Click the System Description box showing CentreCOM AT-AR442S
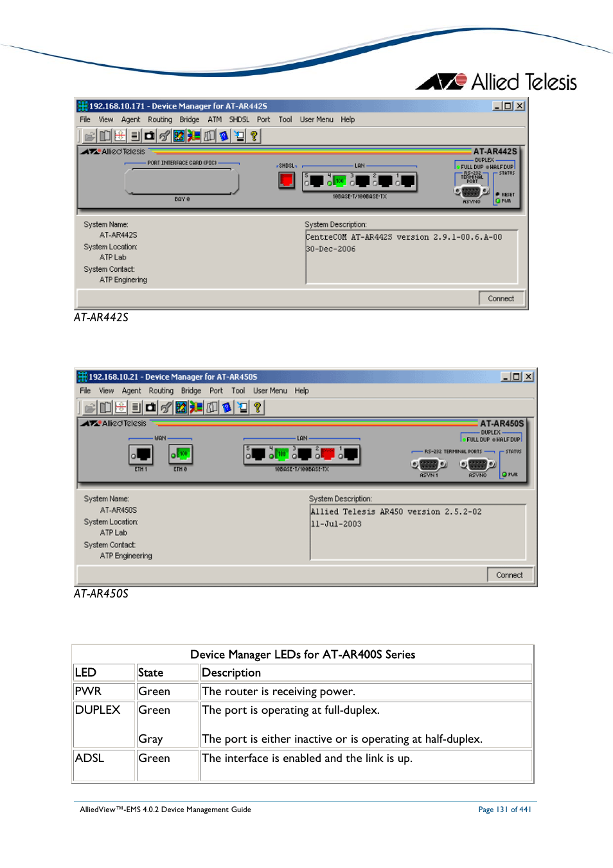 (411, 257)
